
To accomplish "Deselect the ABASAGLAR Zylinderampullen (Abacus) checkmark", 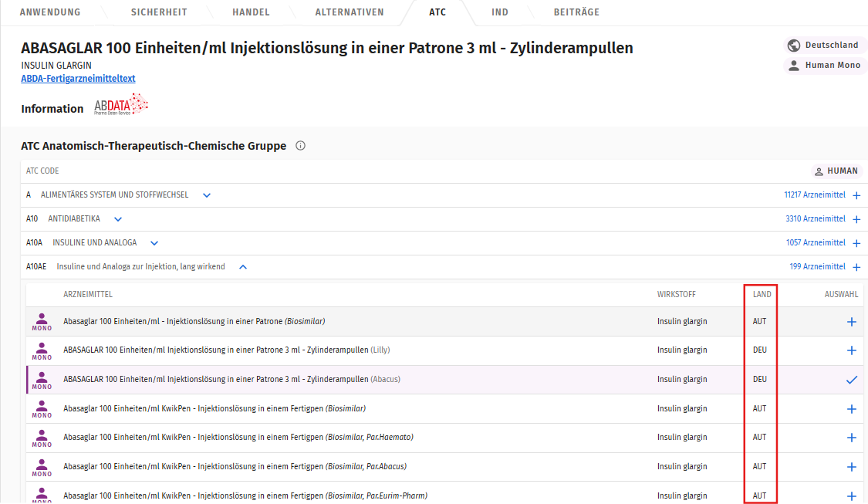I will [851, 380].
